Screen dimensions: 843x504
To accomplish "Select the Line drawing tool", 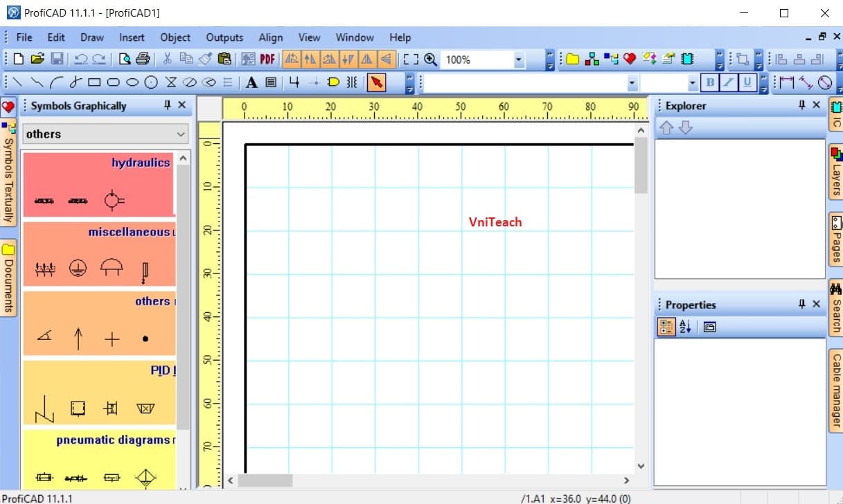I will tap(17, 82).
